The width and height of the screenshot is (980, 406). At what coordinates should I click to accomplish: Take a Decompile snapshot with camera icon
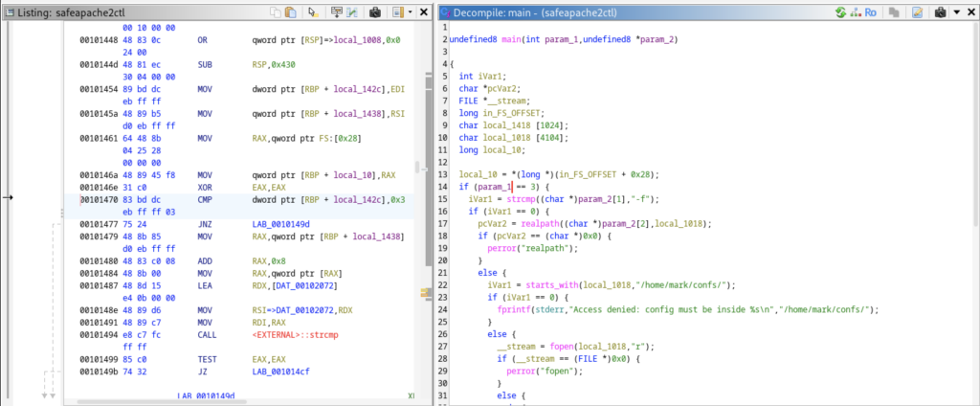[940, 12]
